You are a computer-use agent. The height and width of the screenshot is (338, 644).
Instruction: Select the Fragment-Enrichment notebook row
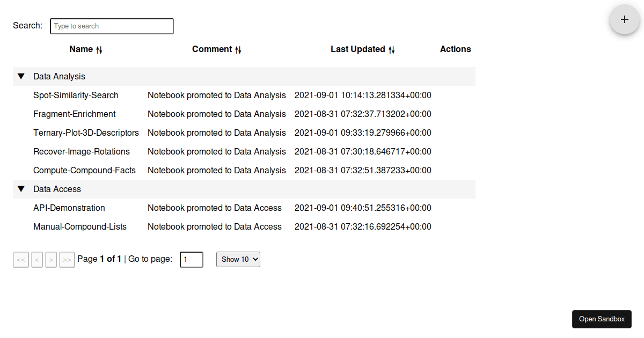(x=74, y=114)
